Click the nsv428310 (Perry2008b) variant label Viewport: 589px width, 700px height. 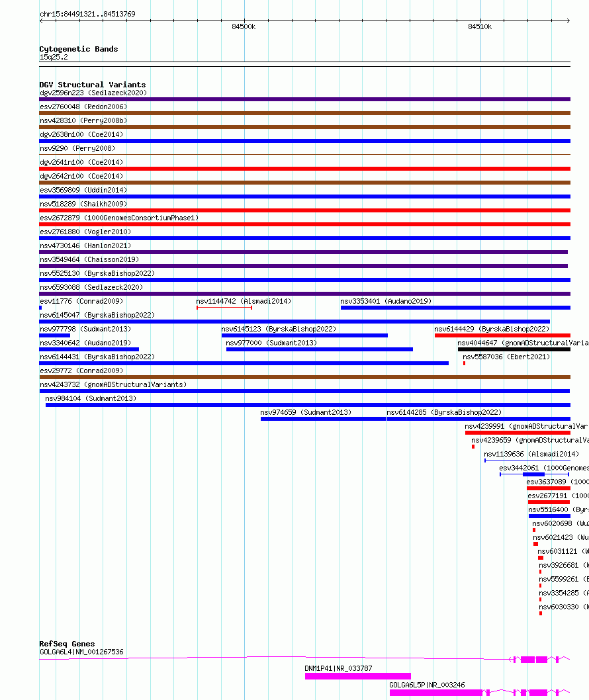tap(83, 120)
